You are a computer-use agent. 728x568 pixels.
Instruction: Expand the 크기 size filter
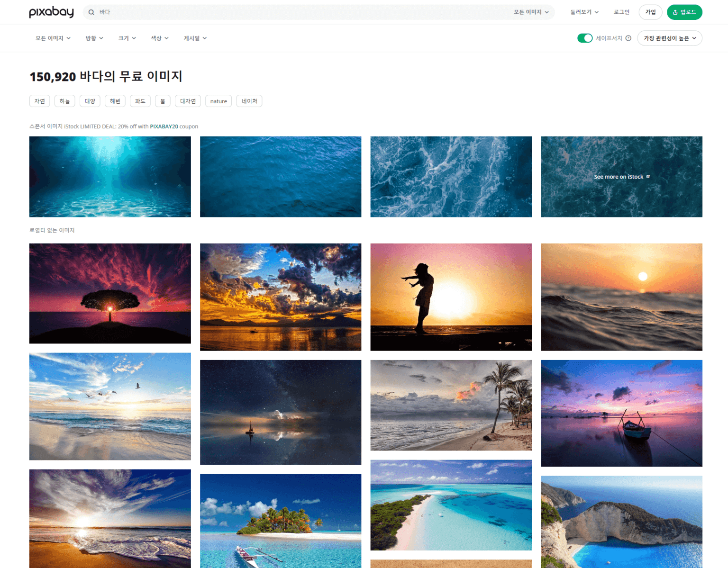point(127,38)
